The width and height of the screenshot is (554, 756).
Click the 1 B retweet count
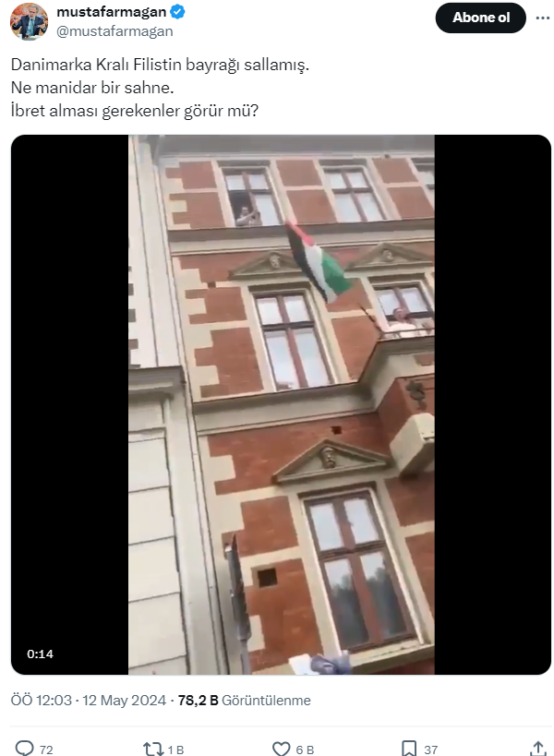tap(176, 750)
